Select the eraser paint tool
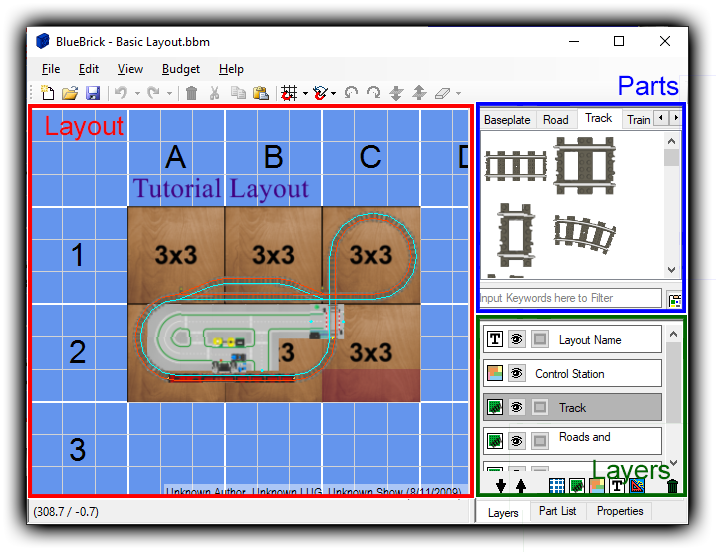716x552 pixels. pos(442,93)
